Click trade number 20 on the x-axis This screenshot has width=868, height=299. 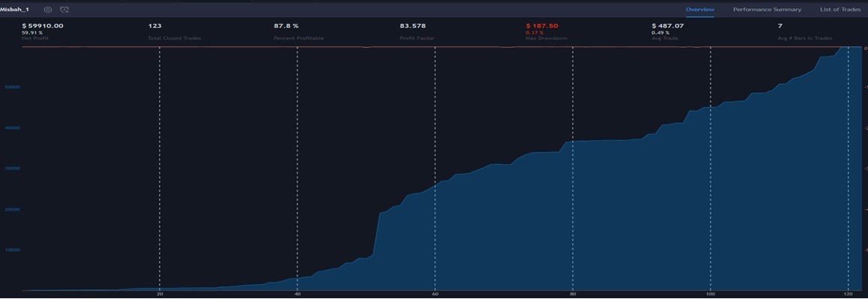click(x=160, y=295)
